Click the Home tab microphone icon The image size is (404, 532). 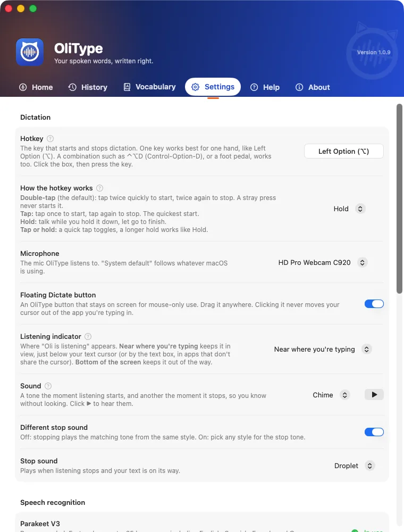[x=23, y=87]
